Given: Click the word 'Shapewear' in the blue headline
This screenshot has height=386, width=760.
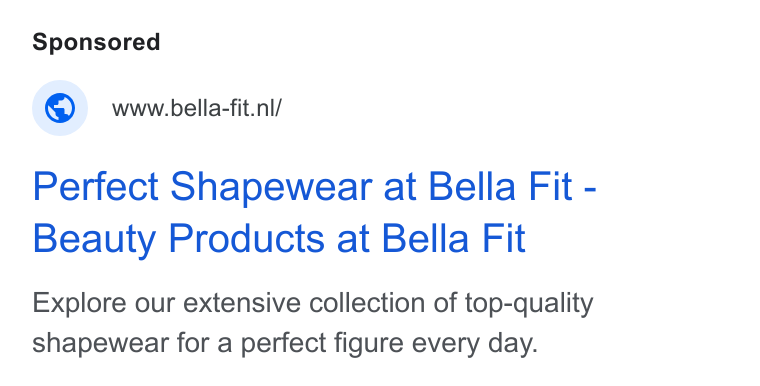Looking at the screenshot, I should click(x=271, y=187).
